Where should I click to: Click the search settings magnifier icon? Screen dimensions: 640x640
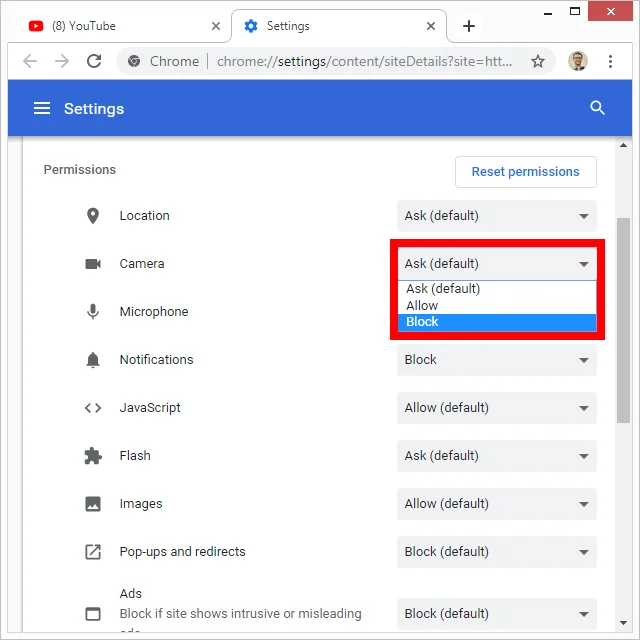click(x=598, y=108)
